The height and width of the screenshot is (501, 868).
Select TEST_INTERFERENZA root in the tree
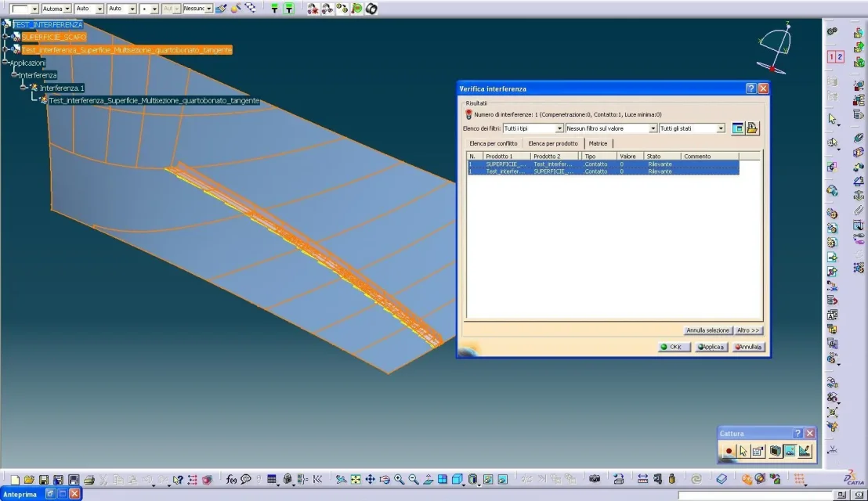(48, 24)
